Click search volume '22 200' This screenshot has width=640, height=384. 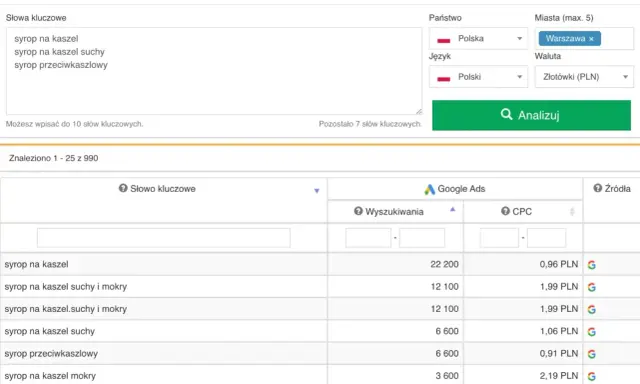(444, 264)
